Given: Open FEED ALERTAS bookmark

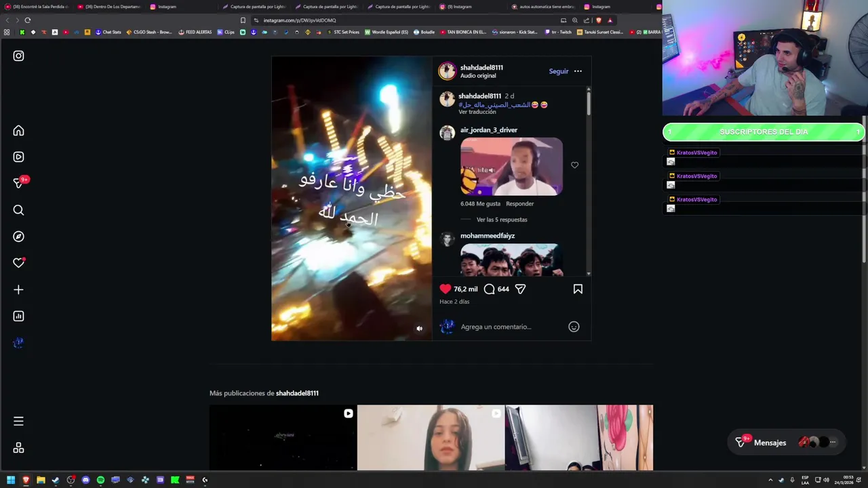Looking at the screenshot, I should pos(195,32).
